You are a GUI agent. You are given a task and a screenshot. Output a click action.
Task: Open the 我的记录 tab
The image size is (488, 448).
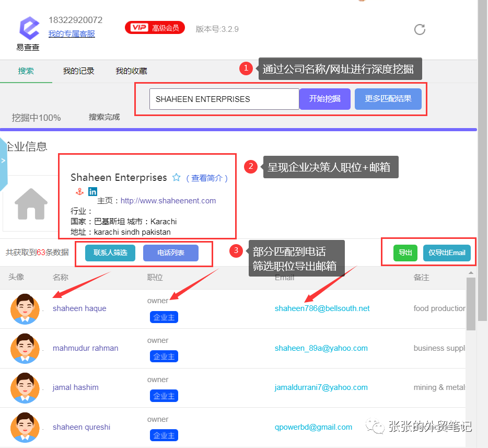78,71
